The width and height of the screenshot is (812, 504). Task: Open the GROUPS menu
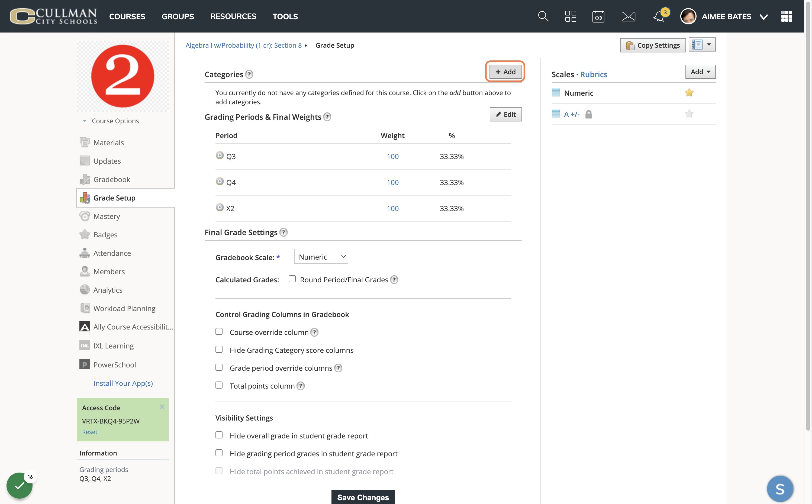pos(178,16)
